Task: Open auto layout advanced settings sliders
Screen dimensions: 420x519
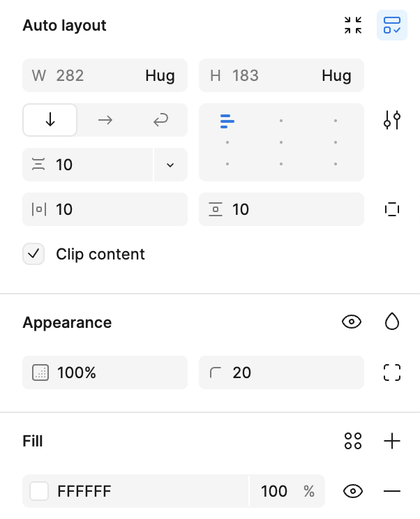Action: point(392,120)
